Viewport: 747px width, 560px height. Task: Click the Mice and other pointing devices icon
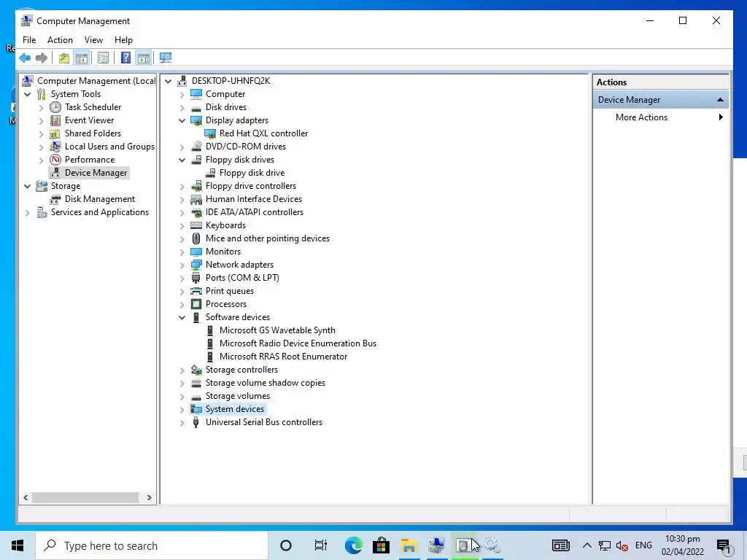196,238
